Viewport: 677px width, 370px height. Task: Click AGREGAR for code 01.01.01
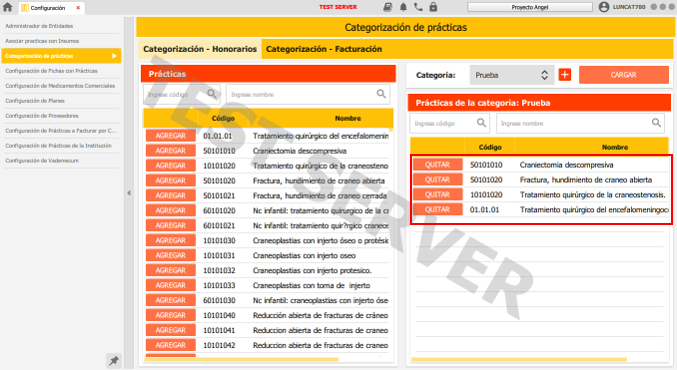pos(171,136)
